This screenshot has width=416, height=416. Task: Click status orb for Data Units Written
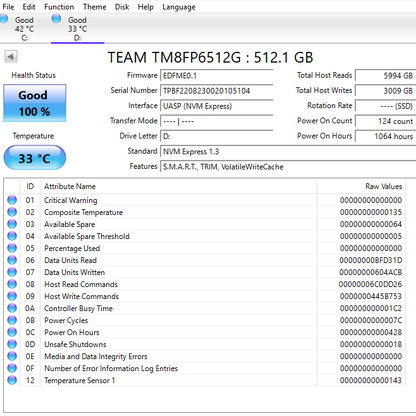(12, 272)
